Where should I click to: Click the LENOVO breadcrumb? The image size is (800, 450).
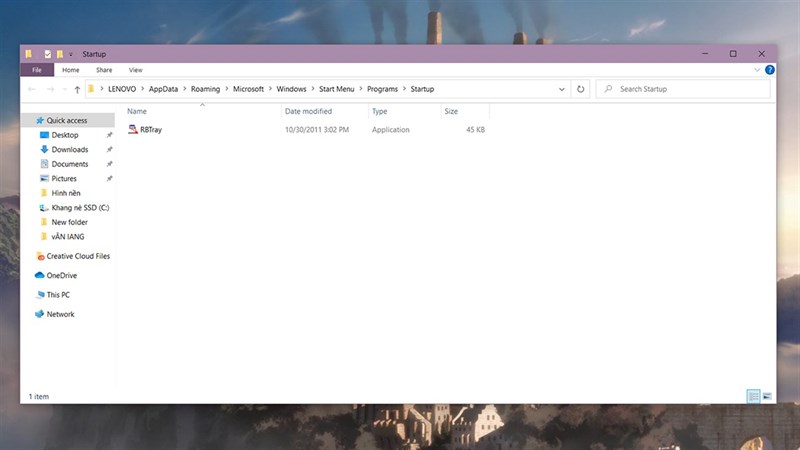coord(122,89)
